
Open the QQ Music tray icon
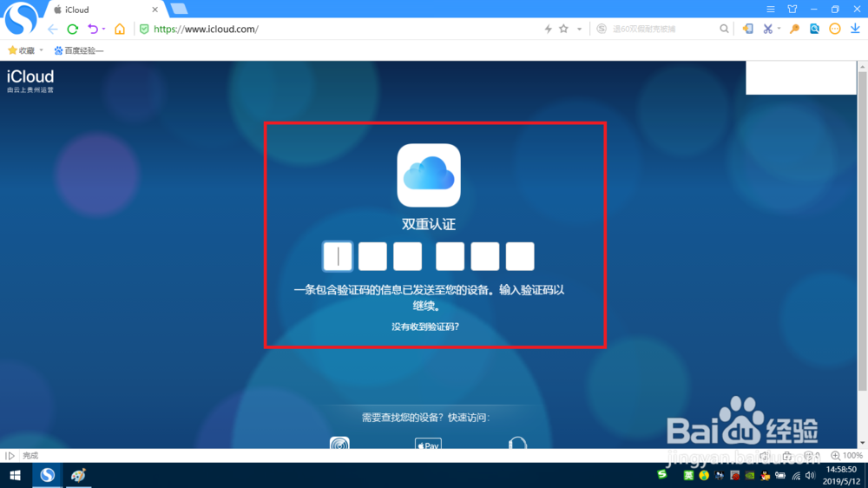point(704,475)
